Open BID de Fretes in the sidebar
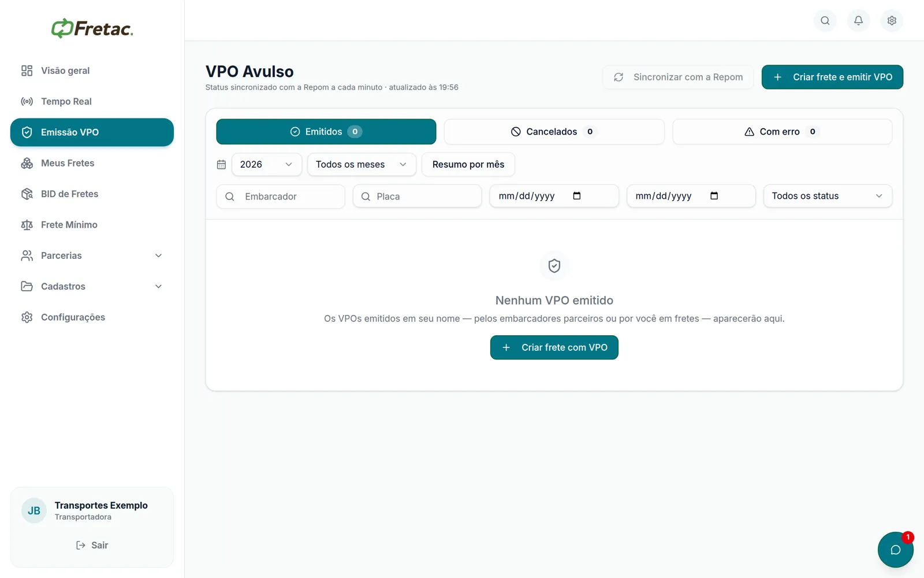Image resolution: width=924 pixels, height=578 pixels. (92, 194)
